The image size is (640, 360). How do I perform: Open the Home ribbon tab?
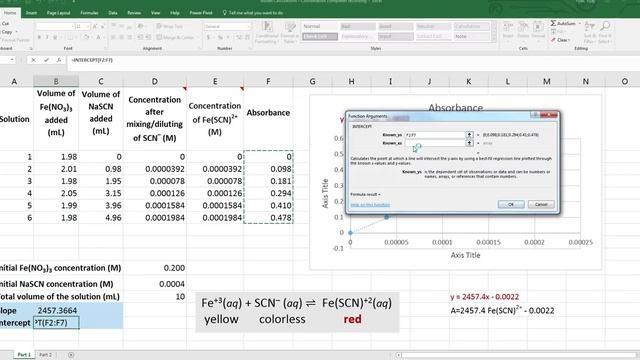click(10, 13)
